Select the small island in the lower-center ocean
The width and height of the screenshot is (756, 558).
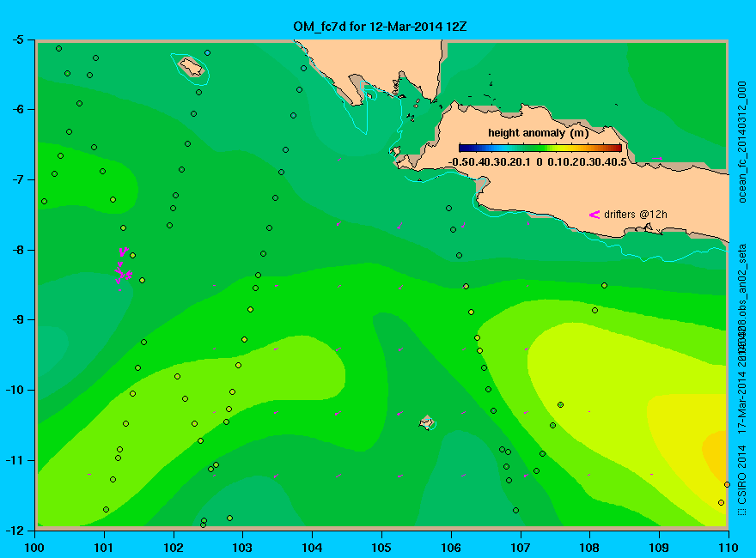426,423
